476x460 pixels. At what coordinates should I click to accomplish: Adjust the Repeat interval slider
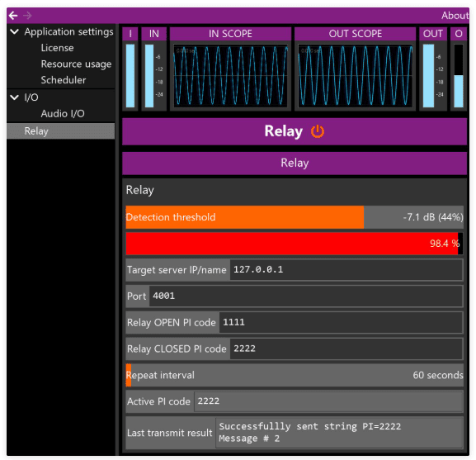tap(295, 375)
